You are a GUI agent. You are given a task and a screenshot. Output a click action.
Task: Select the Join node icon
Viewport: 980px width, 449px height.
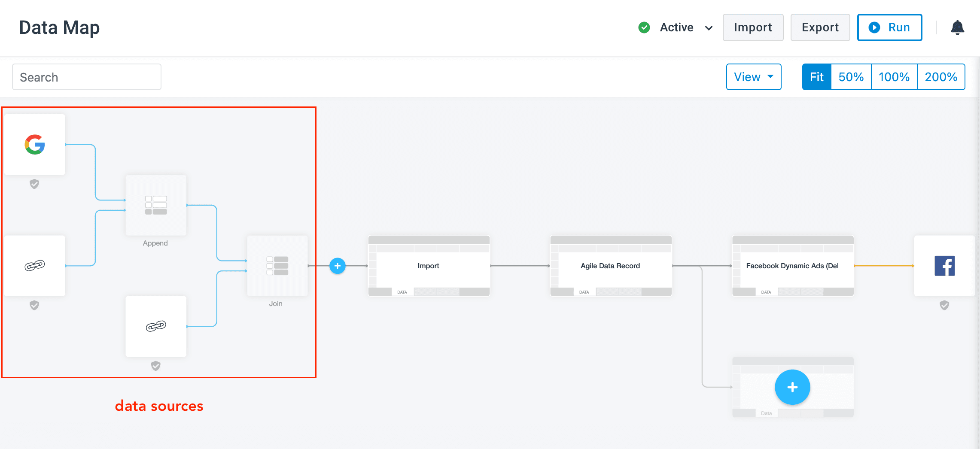(x=277, y=266)
